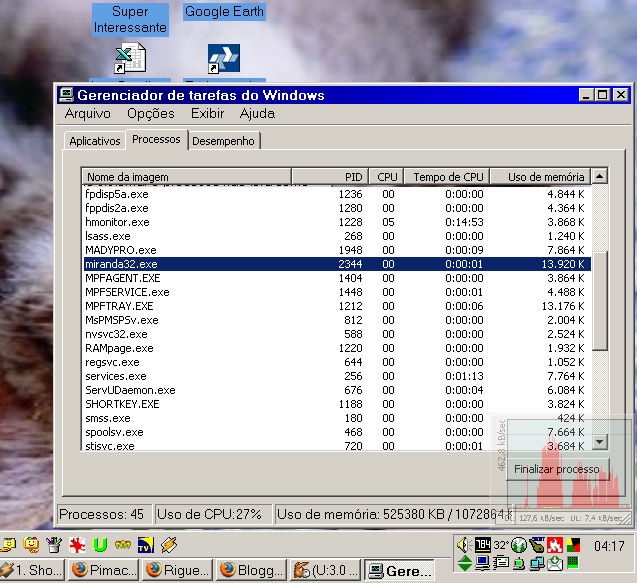
Task: Open the Excel shortcut desktop icon
Action: point(130,58)
